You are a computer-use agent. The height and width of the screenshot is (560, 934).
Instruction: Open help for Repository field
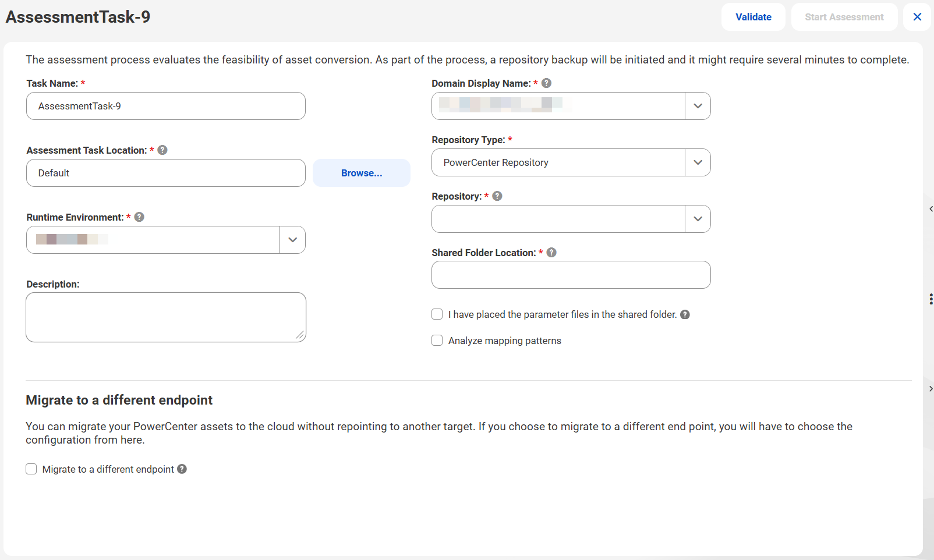tap(497, 196)
